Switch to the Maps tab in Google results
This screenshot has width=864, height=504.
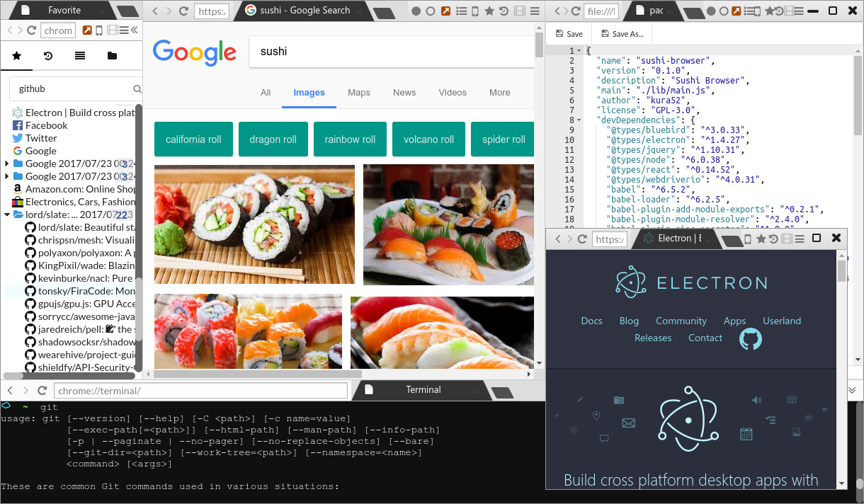[x=359, y=93]
